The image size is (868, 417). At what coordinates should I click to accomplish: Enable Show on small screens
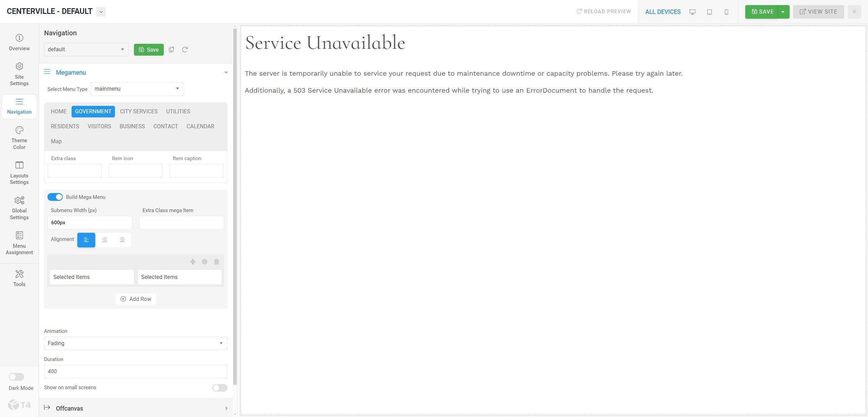coord(219,388)
